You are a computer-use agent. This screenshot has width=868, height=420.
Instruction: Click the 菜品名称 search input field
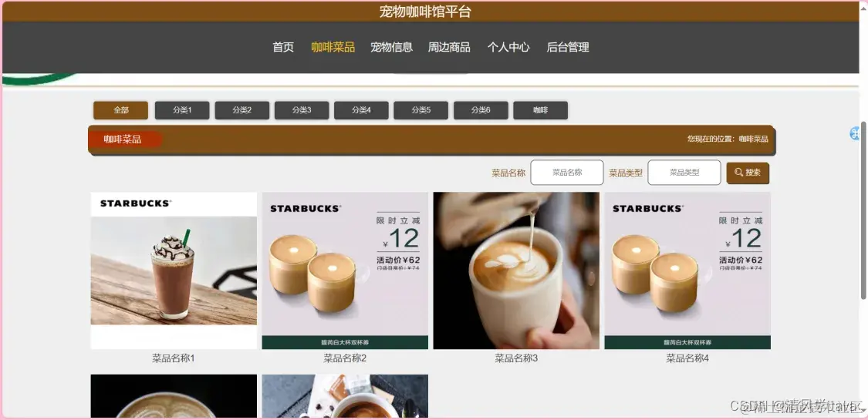click(x=567, y=173)
